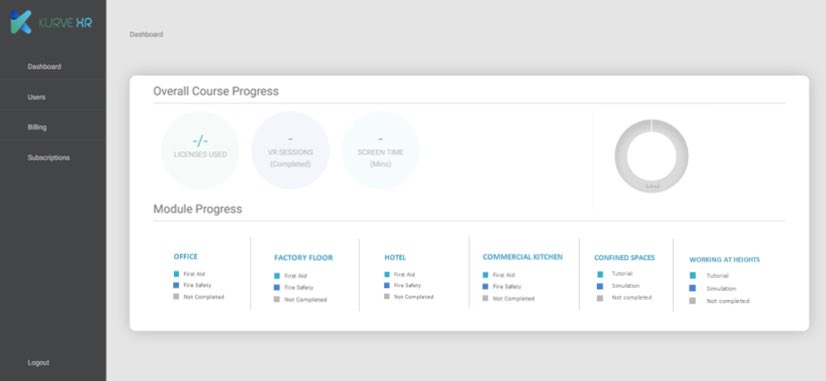Click Confined Spaces Simulation swatch

click(600, 286)
